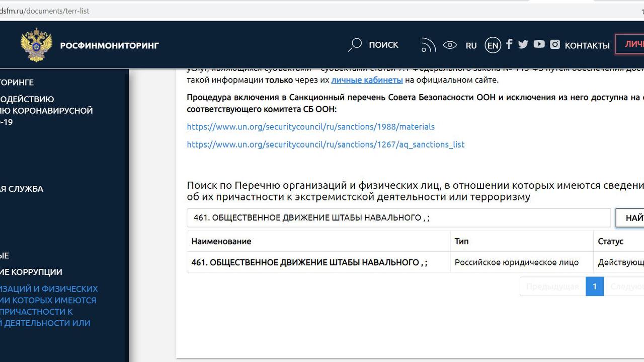This screenshot has width=644, height=362.
Task: Open the YouTube channel icon
Action: (x=539, y=44)
